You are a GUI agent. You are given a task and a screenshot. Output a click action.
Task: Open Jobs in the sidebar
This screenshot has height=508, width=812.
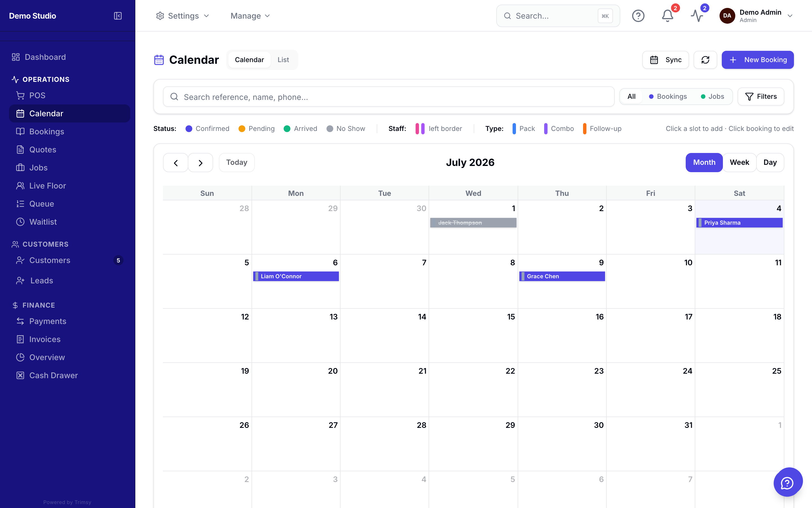69,168
